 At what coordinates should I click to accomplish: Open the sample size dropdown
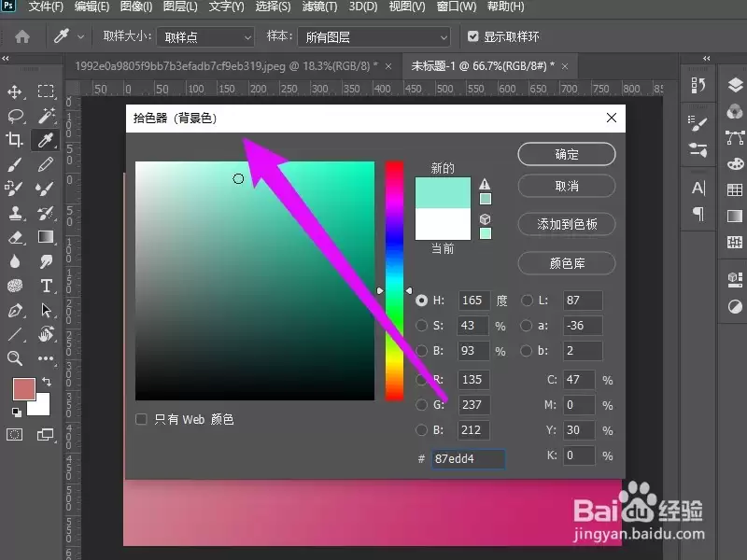205,37
